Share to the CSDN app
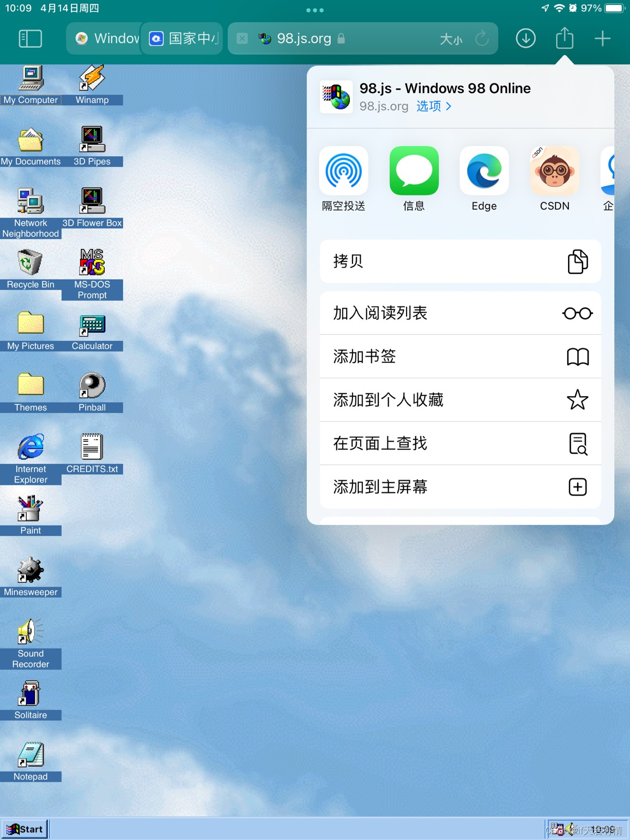This screenshot has height=840, width=630. click(x=555, y=179)
